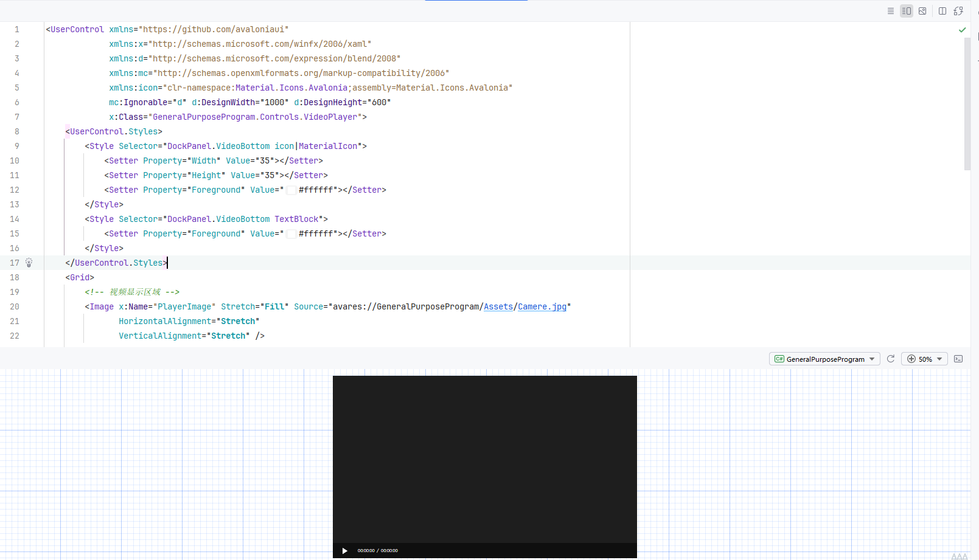Click the white color swatch on line 12
The height and width of the screenshot is (560, 979).
click(291, 190)
